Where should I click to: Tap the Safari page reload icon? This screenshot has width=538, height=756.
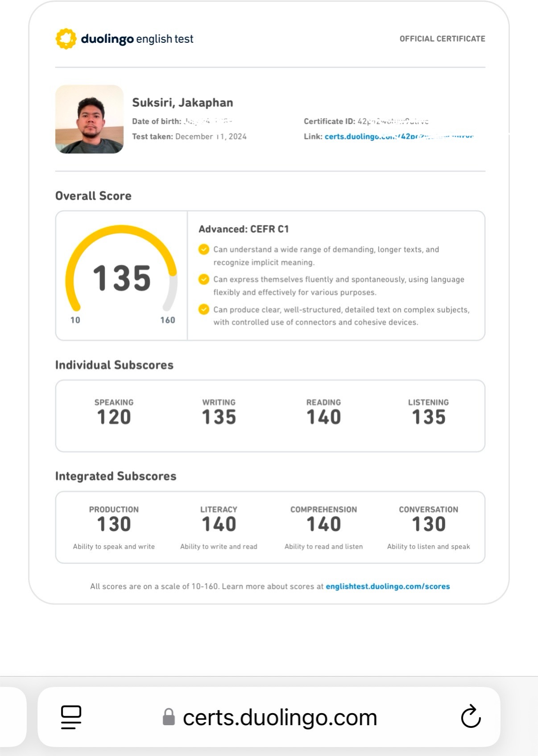471,717
